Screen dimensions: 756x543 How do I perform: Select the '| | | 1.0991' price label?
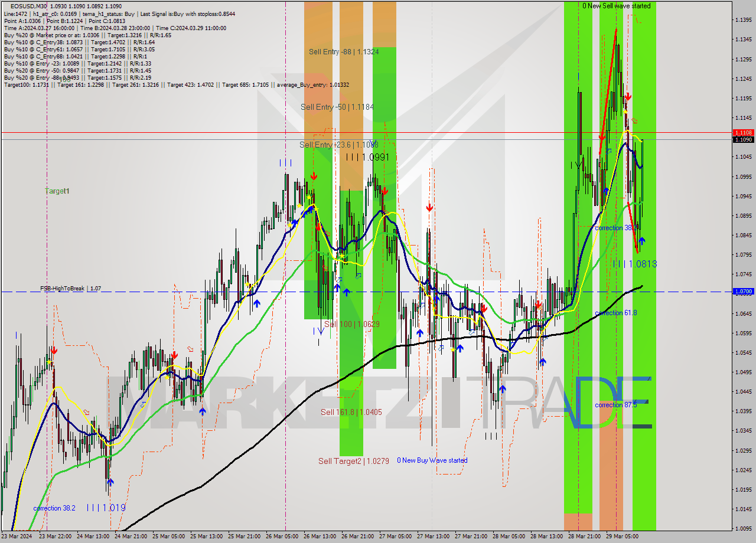[x=367, y=157]
